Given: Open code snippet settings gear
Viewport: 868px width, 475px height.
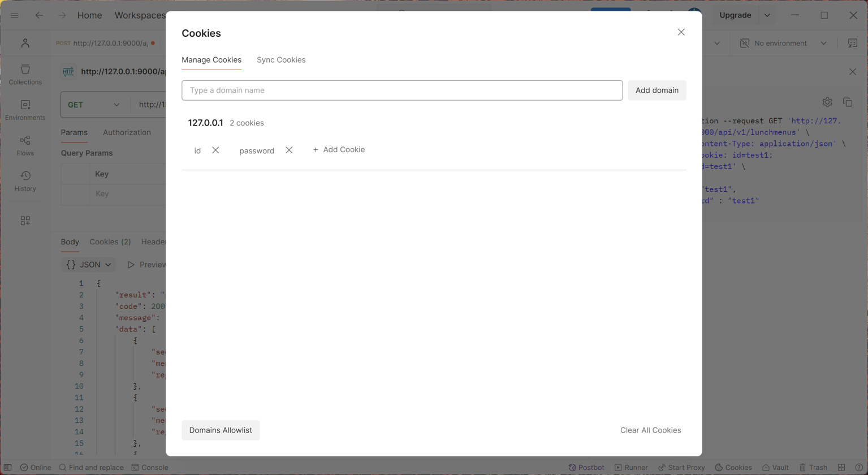Looking at the screenshot, I should pos(827,102).
